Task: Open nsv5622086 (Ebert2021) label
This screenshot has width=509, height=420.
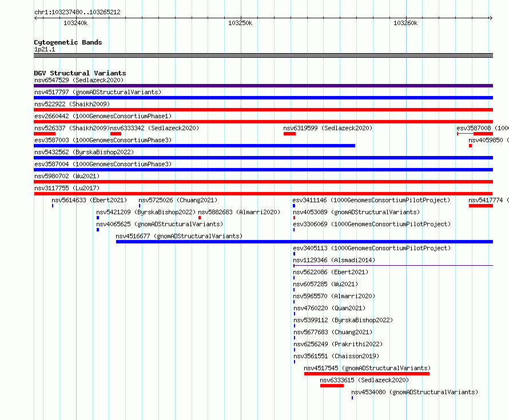Action: (331, 272)
